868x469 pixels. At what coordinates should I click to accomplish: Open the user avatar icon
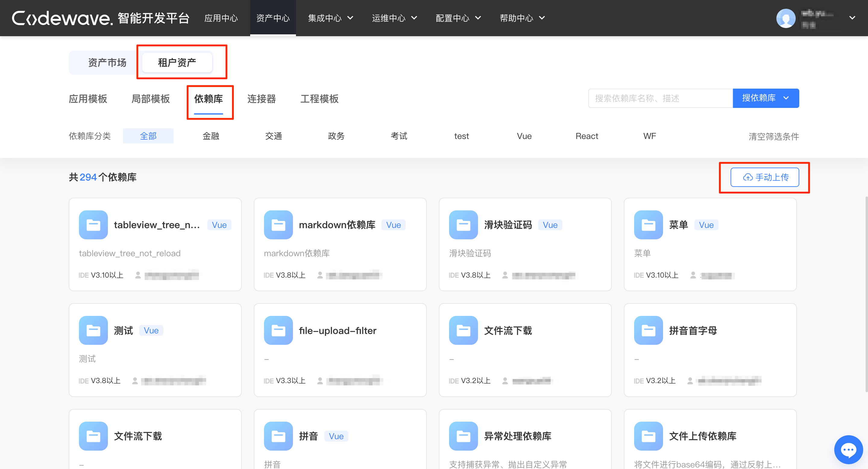[x=785, y=18]
